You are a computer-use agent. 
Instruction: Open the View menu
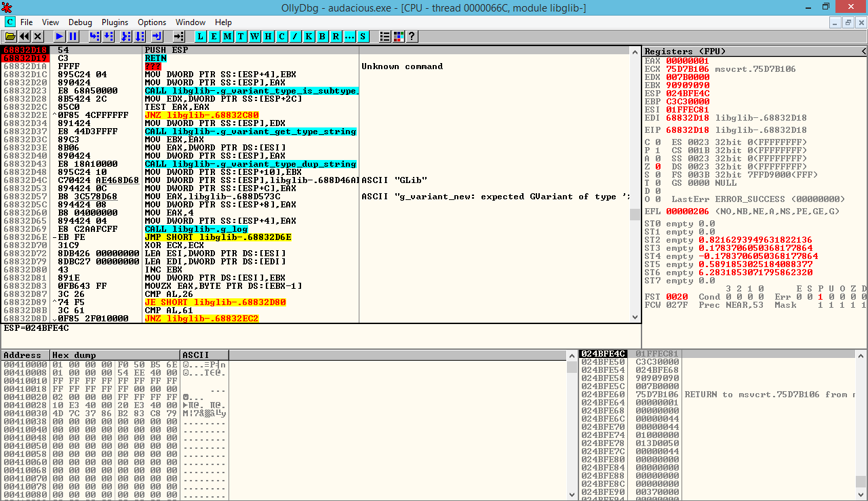pyautogui.click(x=50, y=22)
